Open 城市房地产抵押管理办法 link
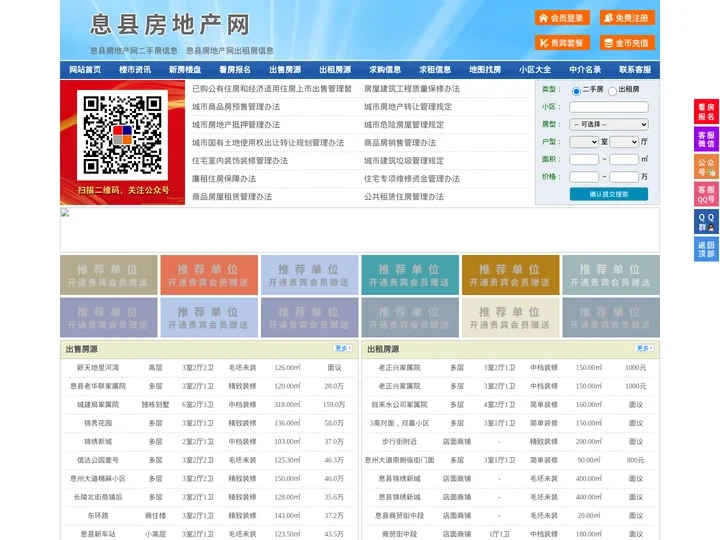Image resolution: width=720 pixels, height=540 pixels. tap(236, 124)
